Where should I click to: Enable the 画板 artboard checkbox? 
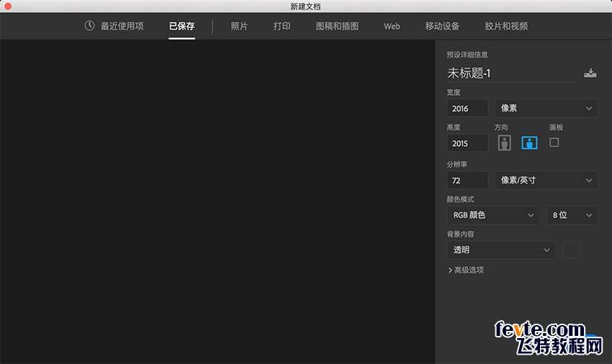point(554,142)
